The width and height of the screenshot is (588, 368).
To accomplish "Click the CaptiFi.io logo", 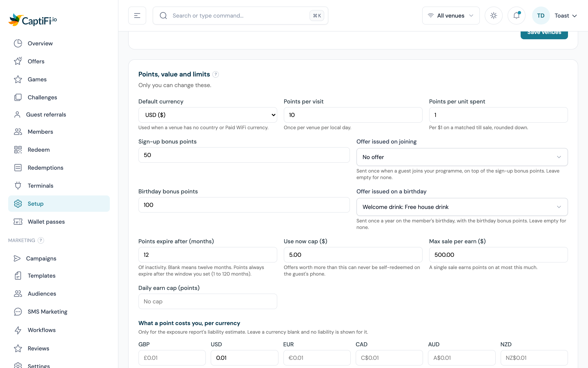I will tap(32, 20).
